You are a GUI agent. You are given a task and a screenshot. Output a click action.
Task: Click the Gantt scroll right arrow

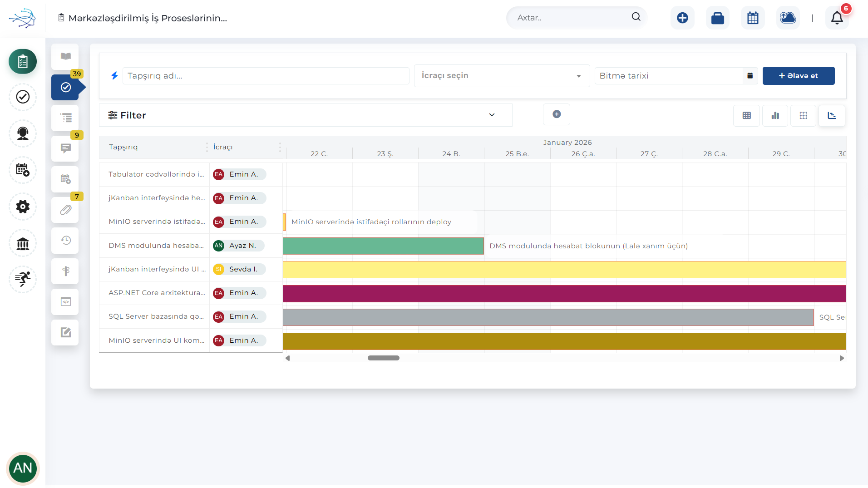(x=842, y=358)
